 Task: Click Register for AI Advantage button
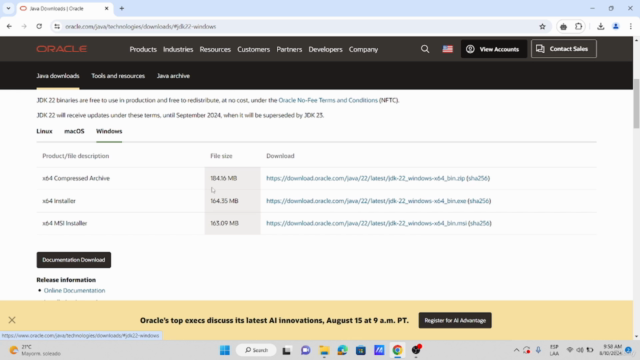(455, 320)
